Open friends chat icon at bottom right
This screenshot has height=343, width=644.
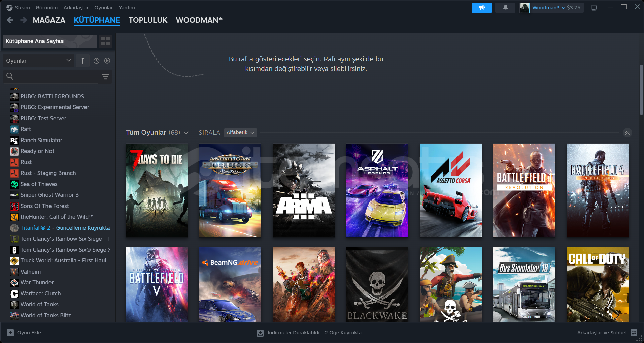pyautogui.click(x=634, y=333)
